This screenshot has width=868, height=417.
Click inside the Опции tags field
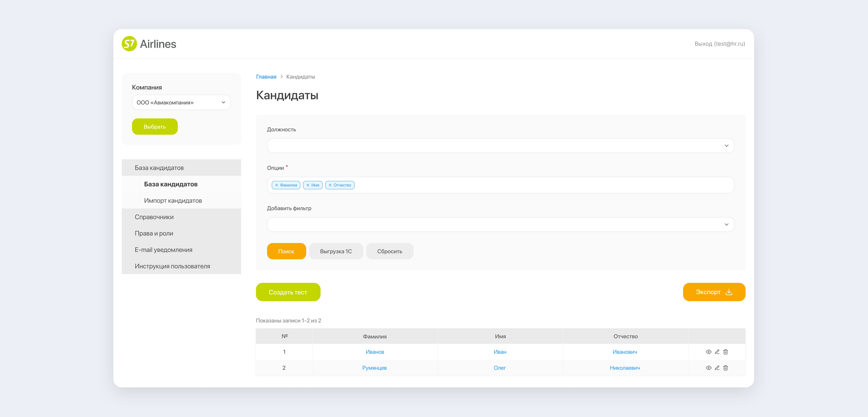[539, 185]
